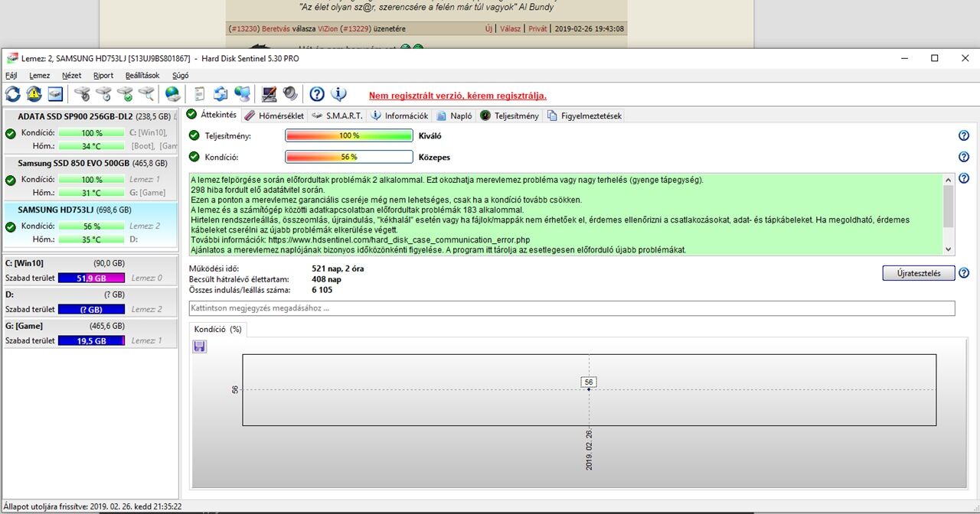Click the question mark help toolbar icon

(x=317, y=94)
